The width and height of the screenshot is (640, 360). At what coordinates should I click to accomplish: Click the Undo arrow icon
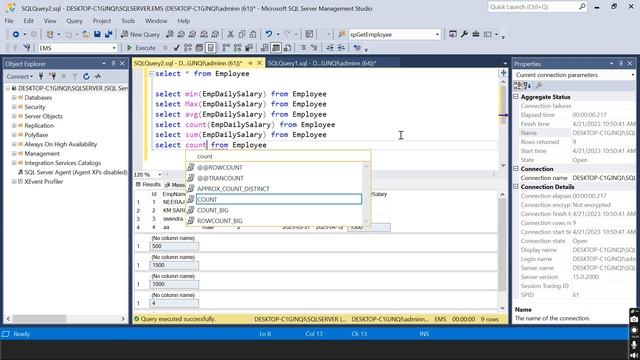pos(269,34)
